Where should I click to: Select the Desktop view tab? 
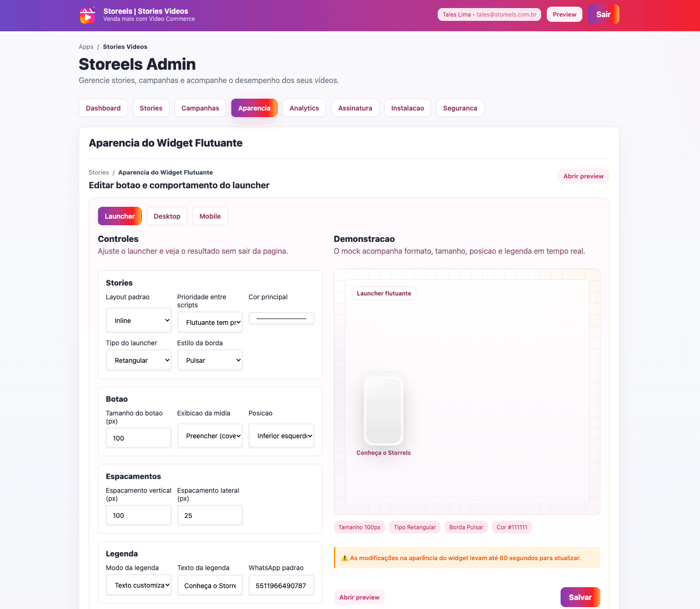click(166, 216)
